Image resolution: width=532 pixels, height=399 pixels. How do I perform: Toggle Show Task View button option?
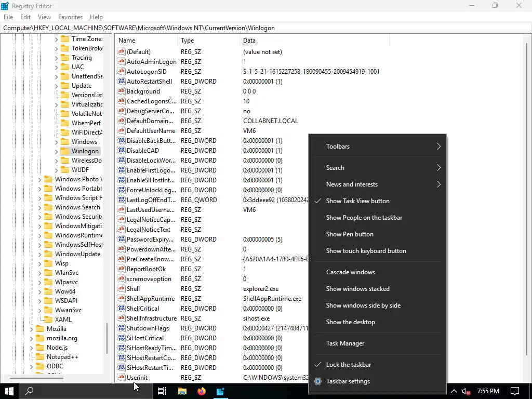pos(377,201)
